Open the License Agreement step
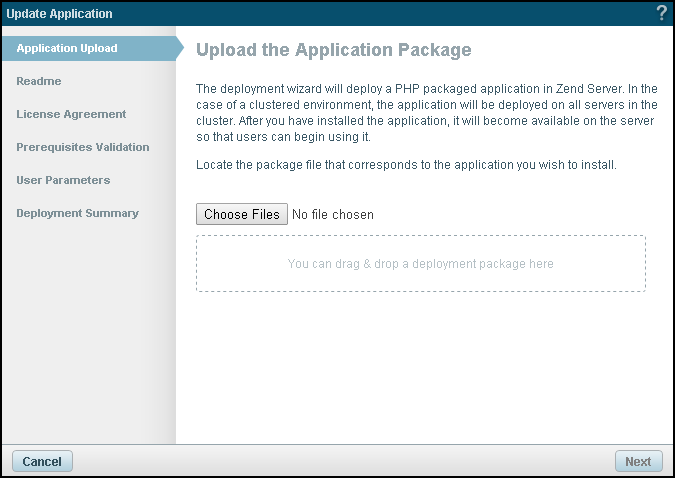Image resolution: width=675 pixels, height=478 pixels. coord(71,114)
